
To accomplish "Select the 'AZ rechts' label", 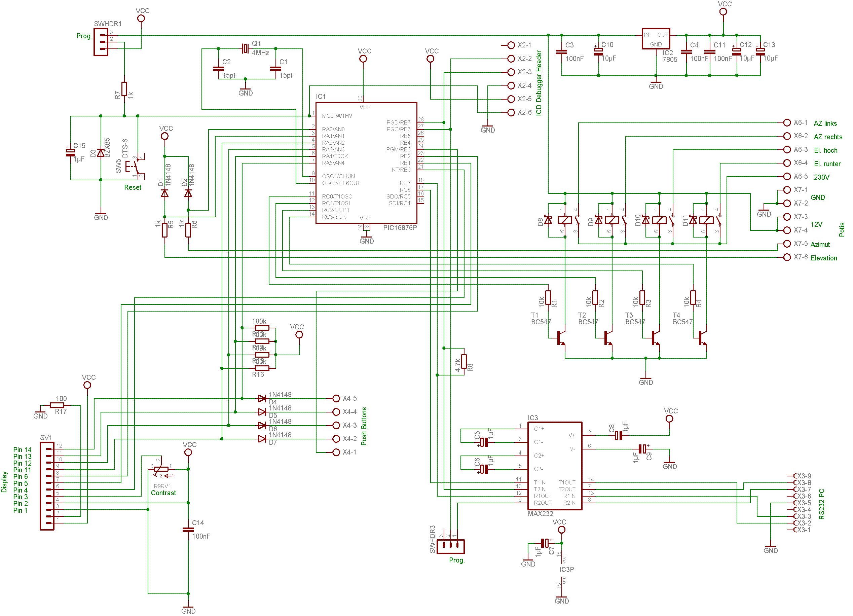I will [x=828, y=137].
